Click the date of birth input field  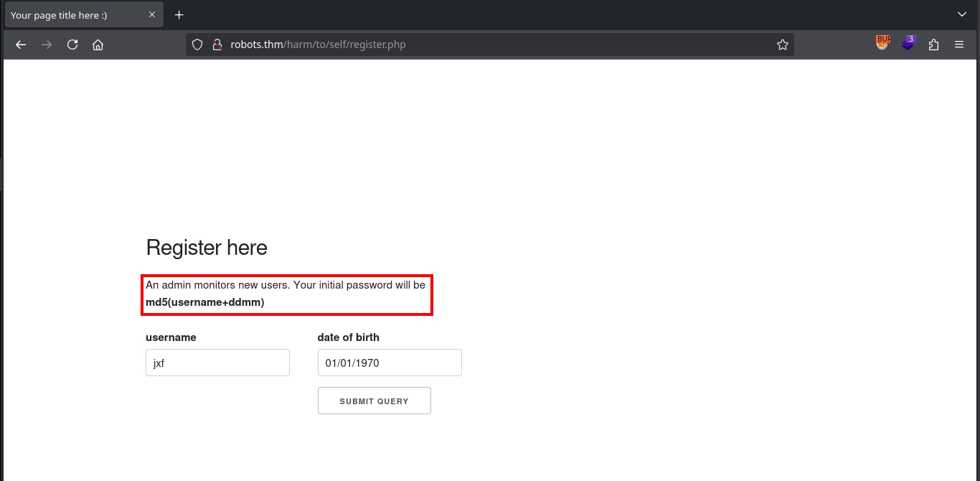(x=390, y=363)
